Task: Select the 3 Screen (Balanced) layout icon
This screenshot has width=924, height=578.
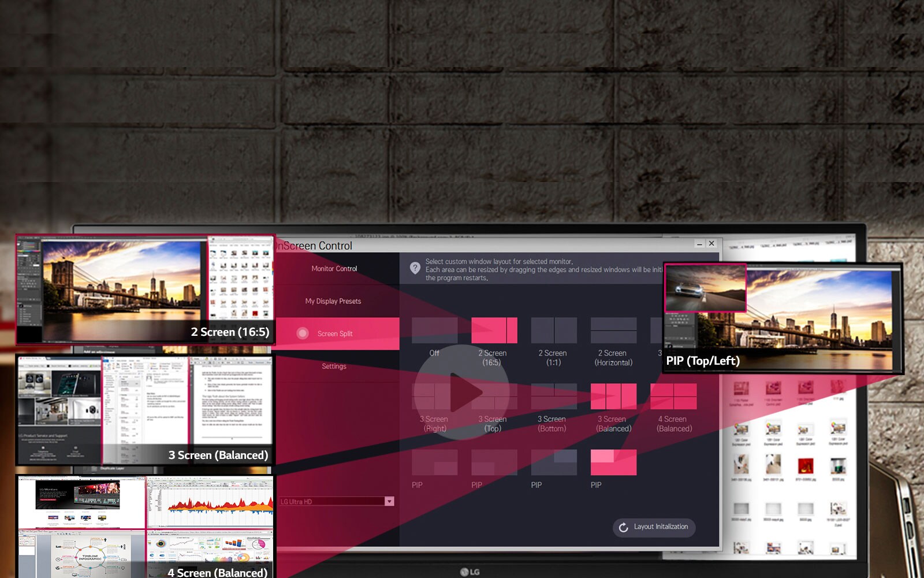Action: [613, 397]
